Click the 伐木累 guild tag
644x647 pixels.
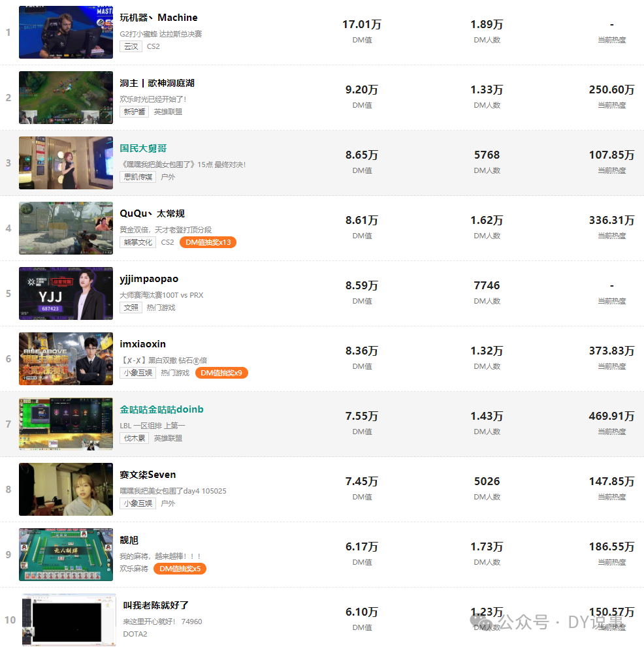click(x=134, y=438)
